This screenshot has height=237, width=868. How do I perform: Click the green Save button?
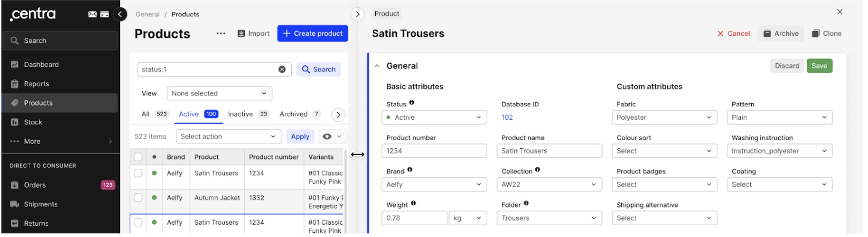pyautogui.click(x=819, y=66)
